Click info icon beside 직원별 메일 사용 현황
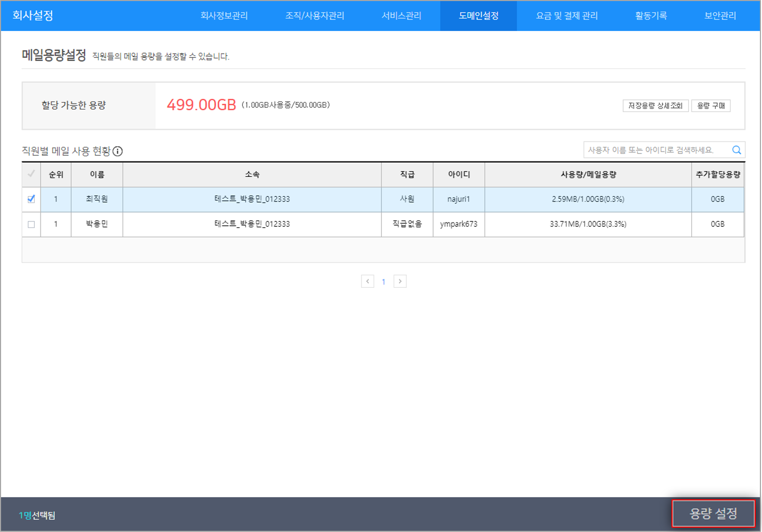762x532 pixels. click(x=118, y=152)
